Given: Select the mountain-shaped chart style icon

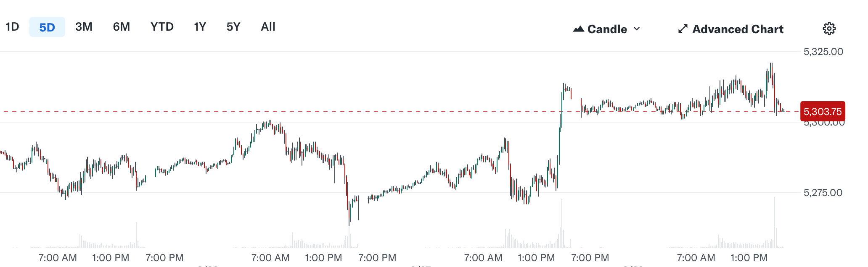Looking at the screenshot, I should click(579, 29).
